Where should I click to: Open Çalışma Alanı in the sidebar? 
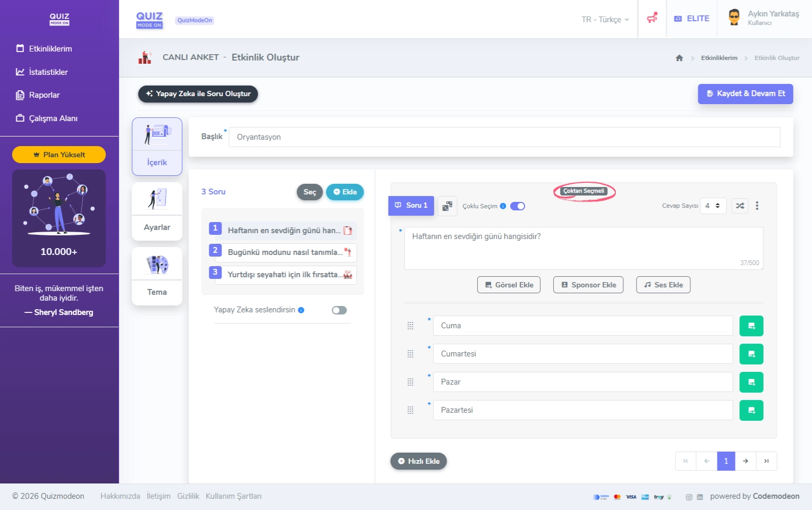tap(47, 118)
